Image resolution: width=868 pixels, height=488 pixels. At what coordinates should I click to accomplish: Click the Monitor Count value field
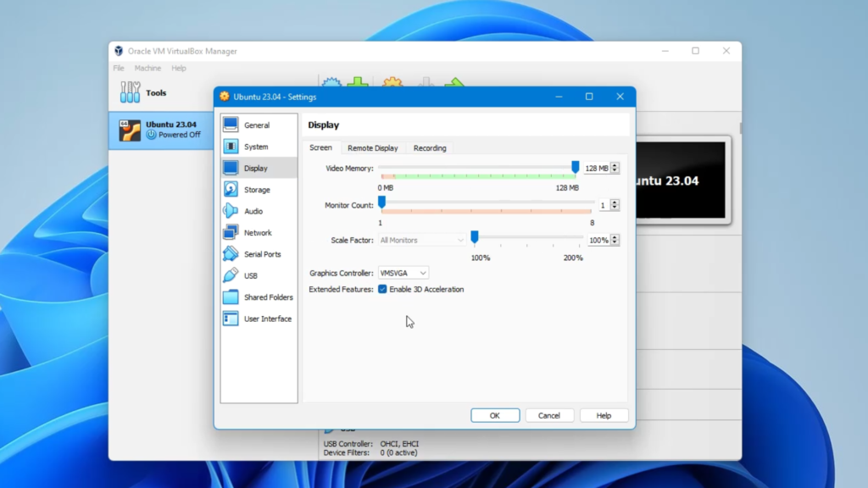[603, 205]
